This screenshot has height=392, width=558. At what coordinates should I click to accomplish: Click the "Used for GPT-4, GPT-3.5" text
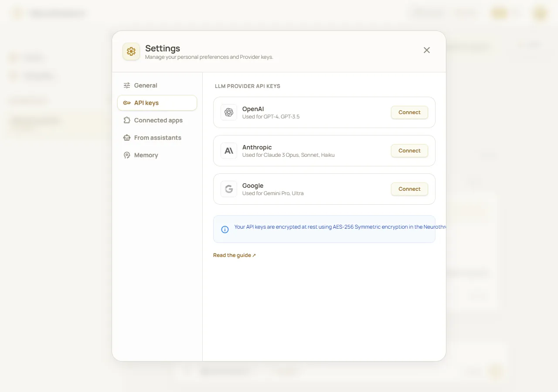(x=271, y=117)
